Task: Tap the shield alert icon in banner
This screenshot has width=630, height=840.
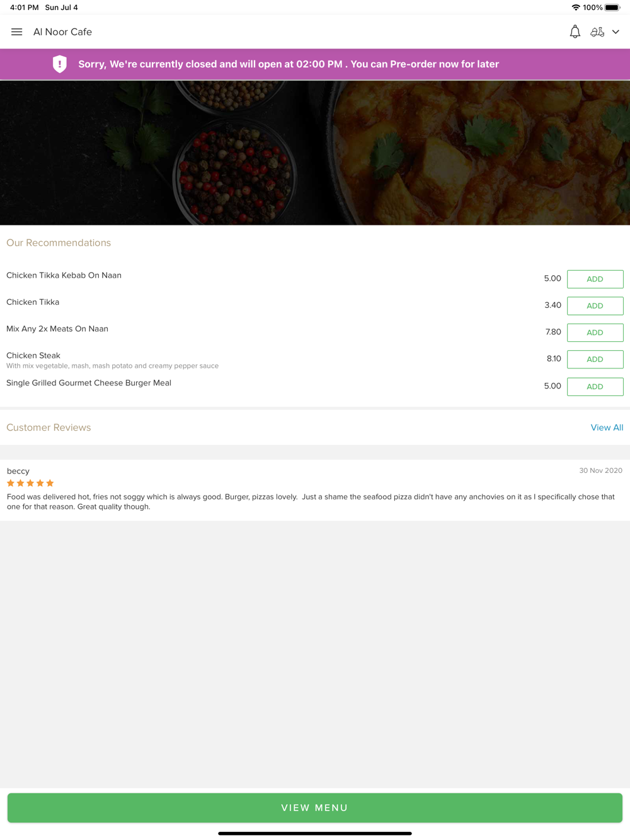Action: pyautogui.click(x=60, y=64)
